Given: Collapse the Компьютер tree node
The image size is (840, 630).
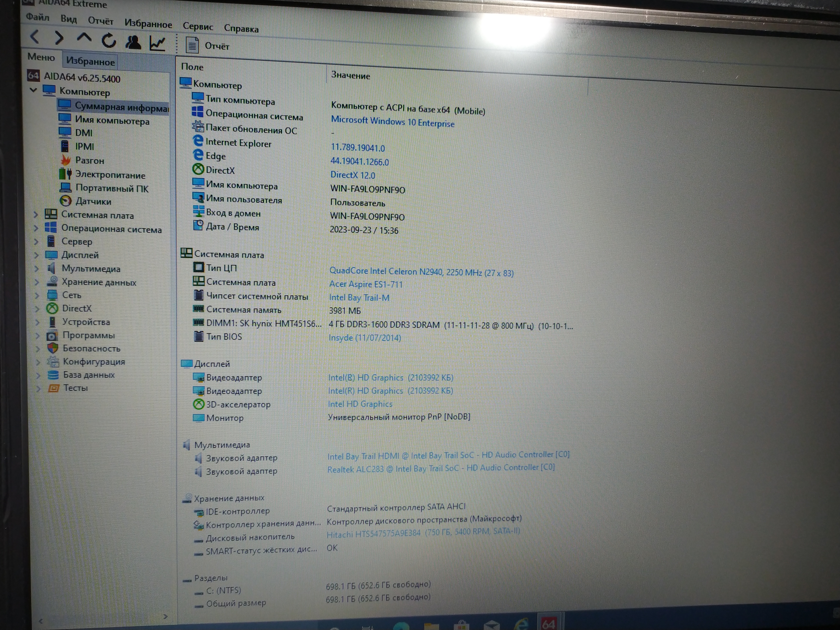Looking at the screenshot, I should [x=33, y=90].
